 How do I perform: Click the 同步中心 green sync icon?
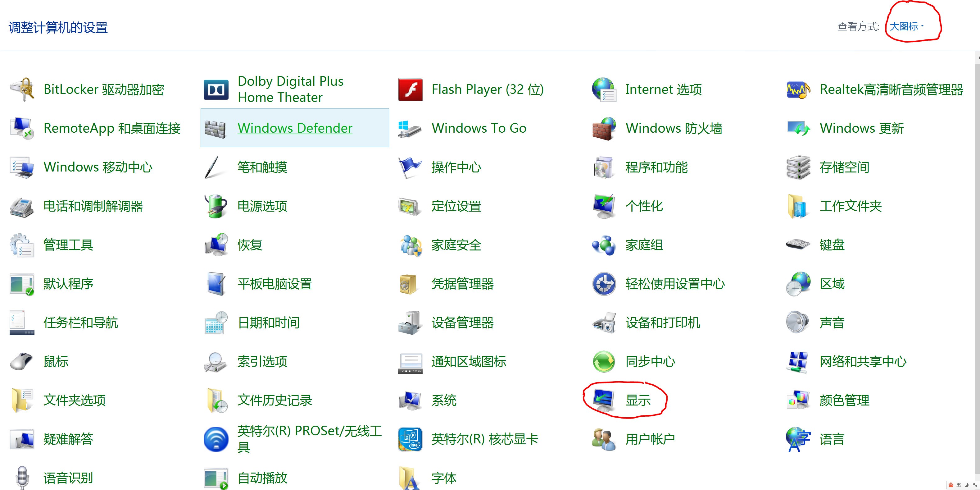[x=604, y=361]
